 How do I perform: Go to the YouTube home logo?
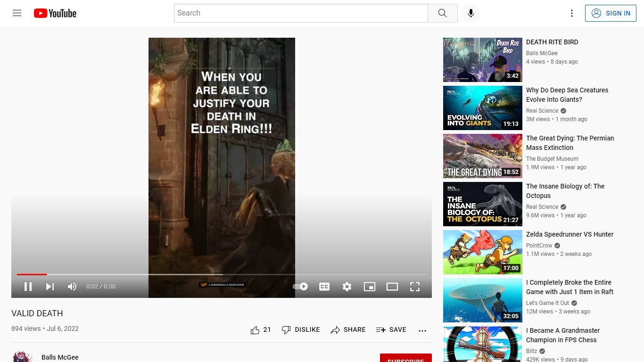pos(55,13)
